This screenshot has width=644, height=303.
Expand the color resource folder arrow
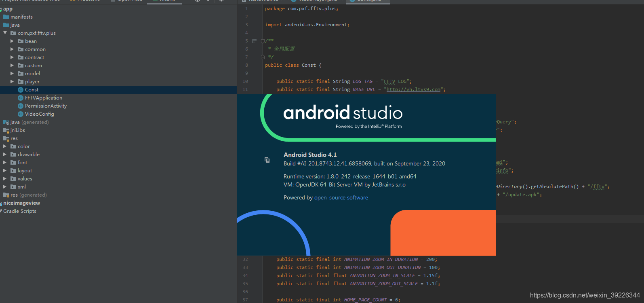point(5,146)
